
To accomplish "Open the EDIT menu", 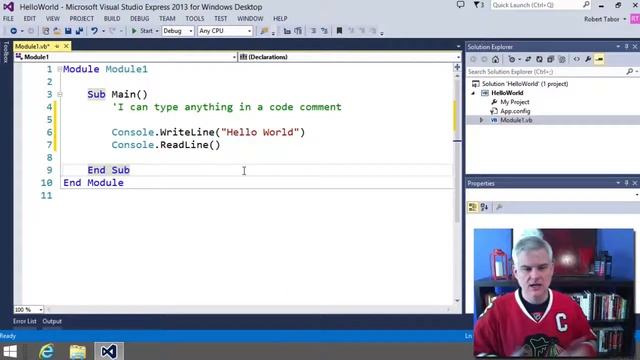I will click(x=29, y=19).
